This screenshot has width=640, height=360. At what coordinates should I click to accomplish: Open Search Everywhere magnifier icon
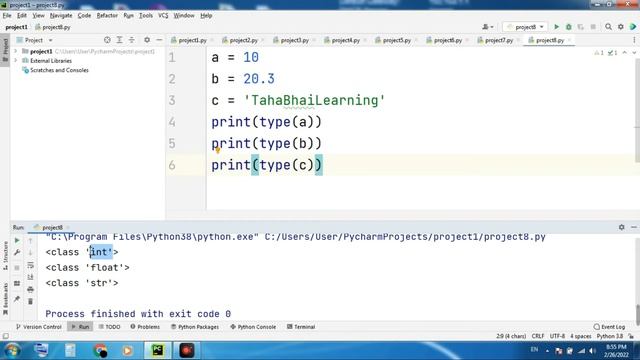pos(608,27)
